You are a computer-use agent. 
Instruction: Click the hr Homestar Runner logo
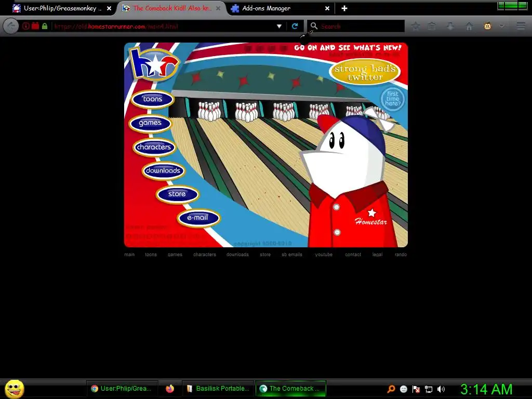click(154, 64)
